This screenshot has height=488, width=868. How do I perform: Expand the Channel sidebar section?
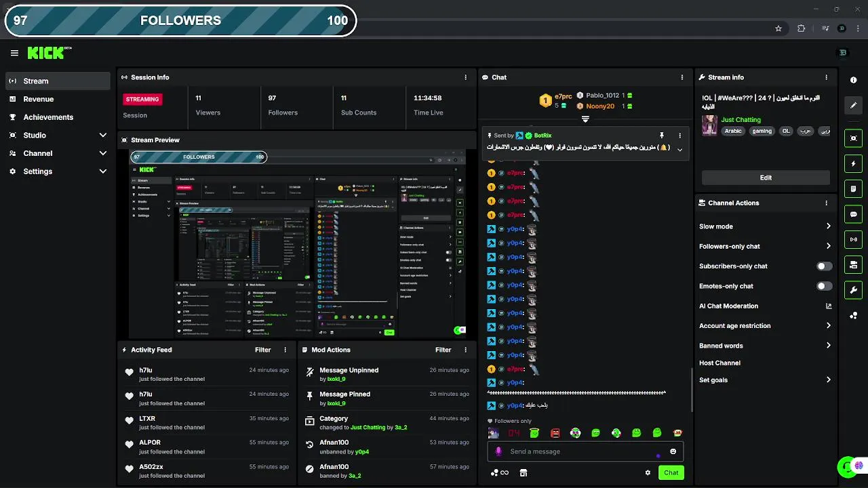tap(58, 153)
